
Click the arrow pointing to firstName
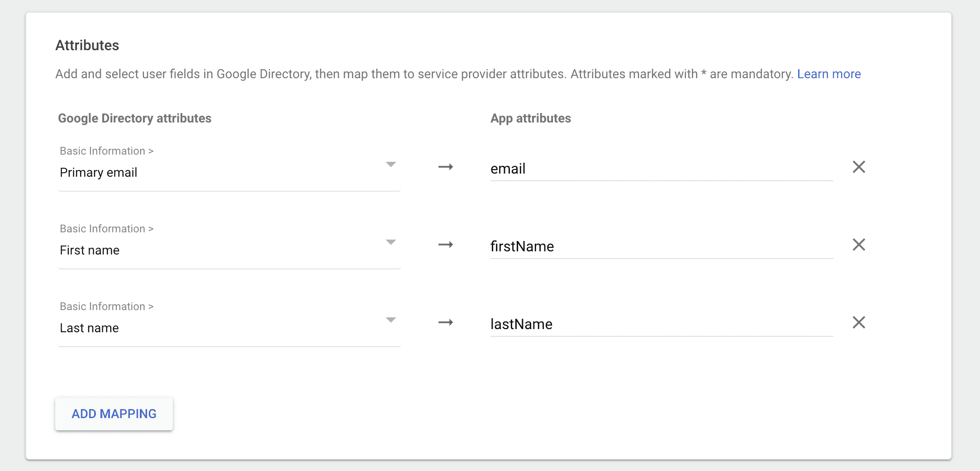[x=445, y=245]
